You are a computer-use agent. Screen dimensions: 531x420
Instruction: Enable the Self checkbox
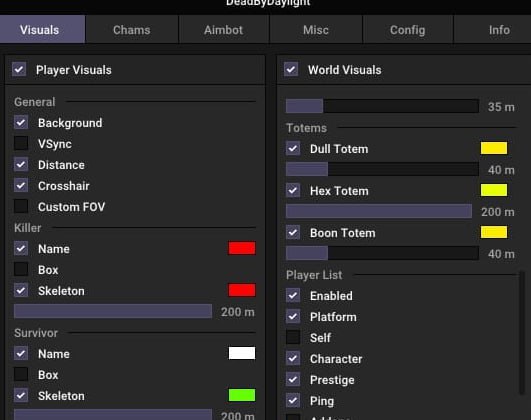tap(293, 337)
